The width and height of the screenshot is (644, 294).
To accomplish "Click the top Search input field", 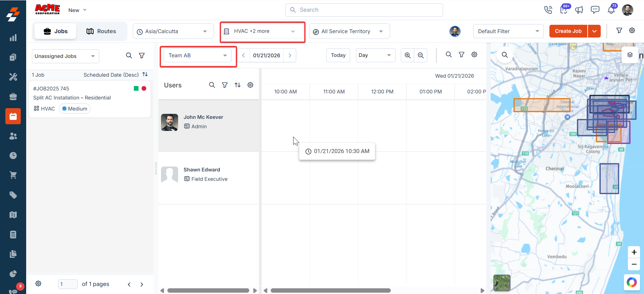I will pyautogui.click(x=364, y=10).
